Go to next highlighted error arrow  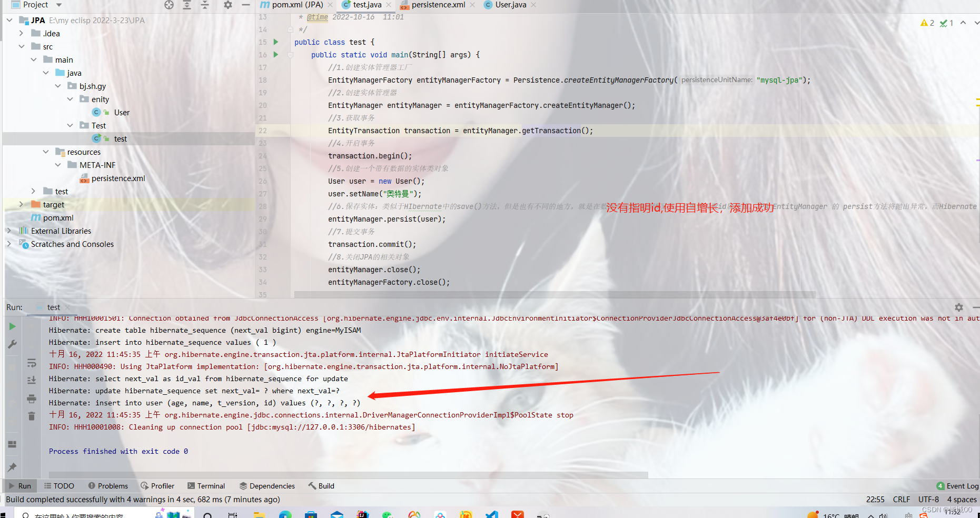click(x=976, y=23)
